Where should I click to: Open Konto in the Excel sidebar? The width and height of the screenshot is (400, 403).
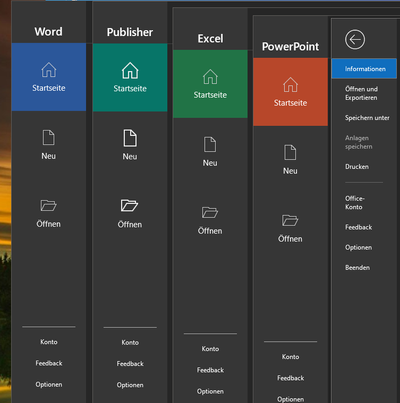tap(210, 349)
